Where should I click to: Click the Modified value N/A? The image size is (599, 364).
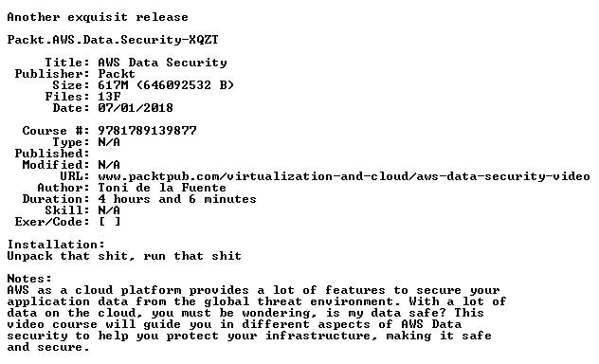tap(109, 165)
